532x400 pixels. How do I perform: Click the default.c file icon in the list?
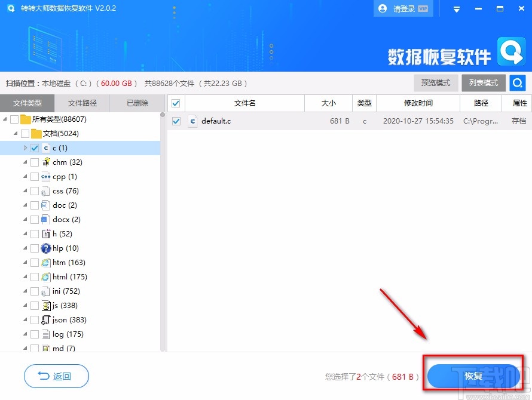[192, 121]
